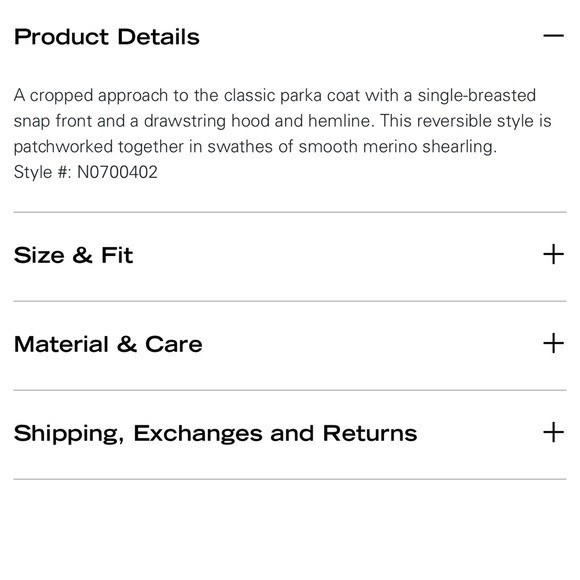Click the parka coat description paragraph

click(x=283, y=121)
